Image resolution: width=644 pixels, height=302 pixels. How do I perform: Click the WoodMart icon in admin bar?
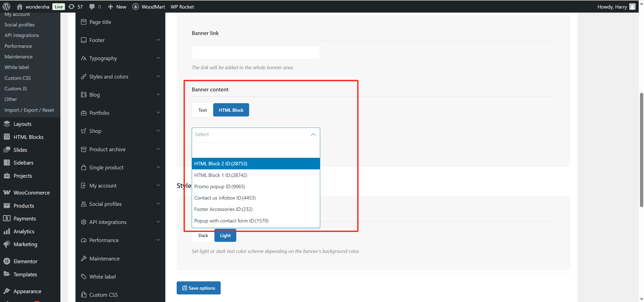135,7
